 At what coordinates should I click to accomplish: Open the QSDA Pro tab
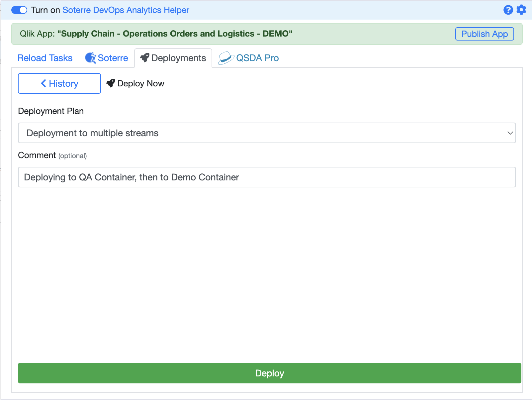click(248, 58)
